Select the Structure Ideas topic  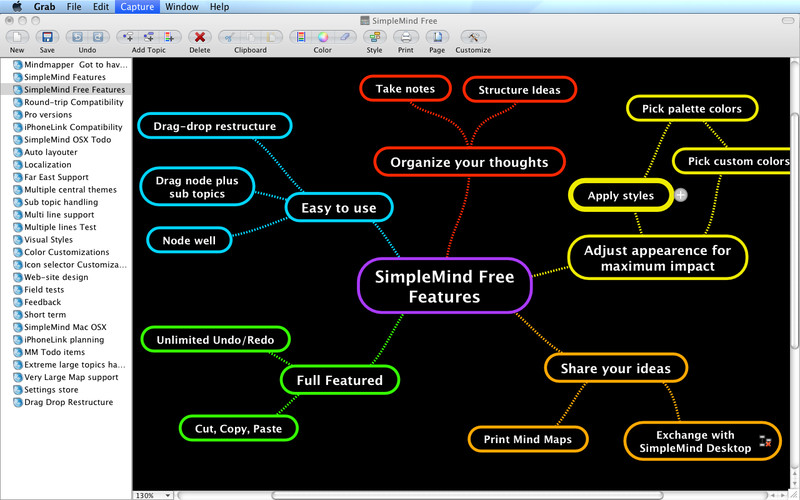click(519, 90)
